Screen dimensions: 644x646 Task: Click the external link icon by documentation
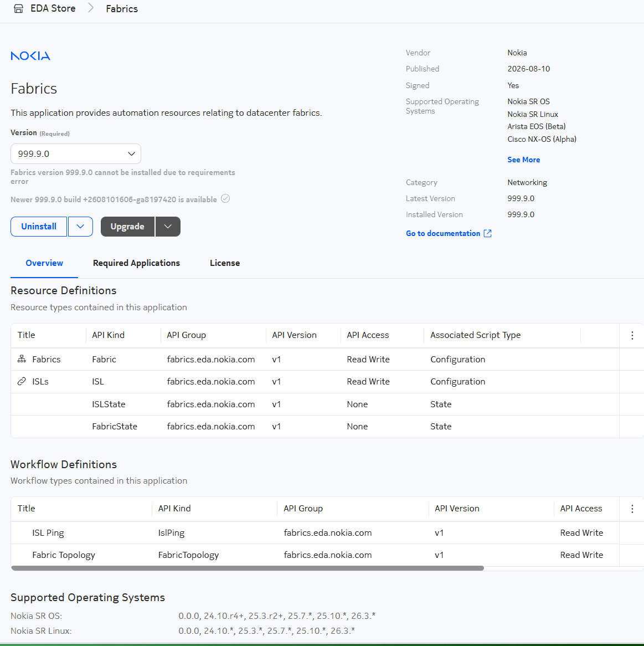pyautogui.click(x=487, y=234)
